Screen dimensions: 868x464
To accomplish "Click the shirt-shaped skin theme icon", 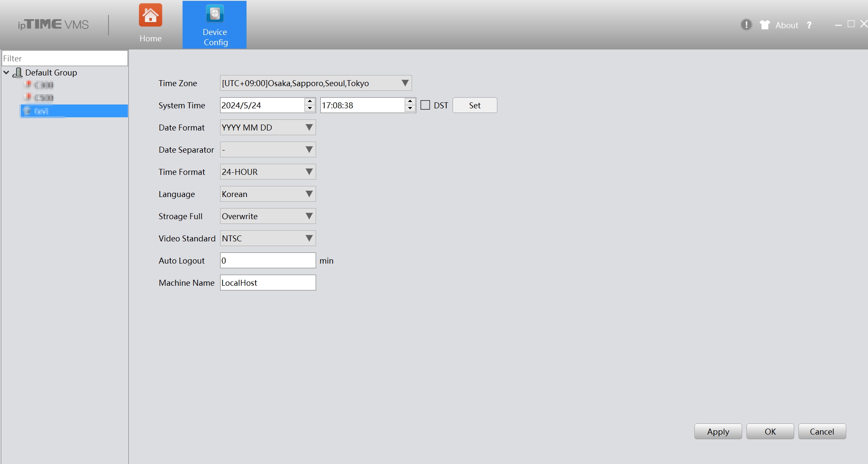I will point(765,25).
